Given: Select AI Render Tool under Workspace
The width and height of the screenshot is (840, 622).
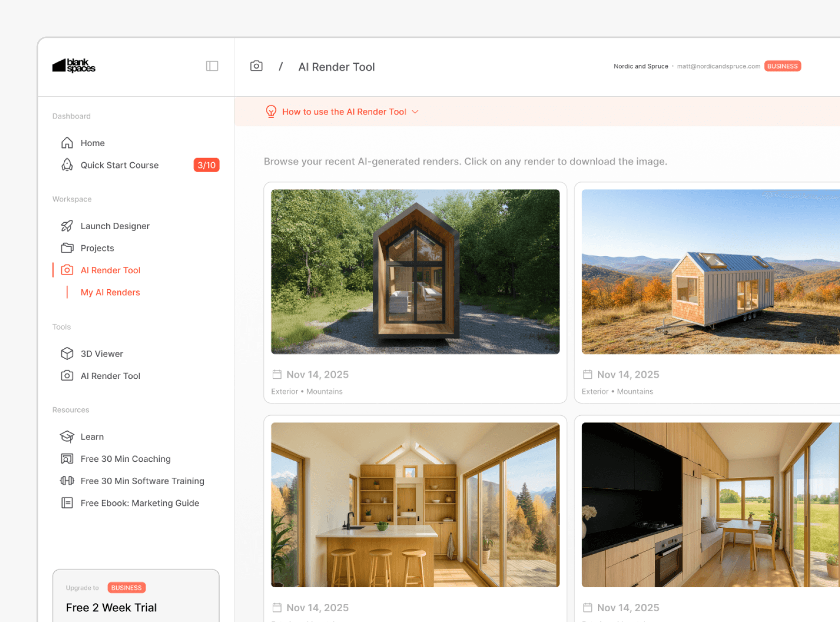Looking at the screenshot, I should click(x=110, y=270).
